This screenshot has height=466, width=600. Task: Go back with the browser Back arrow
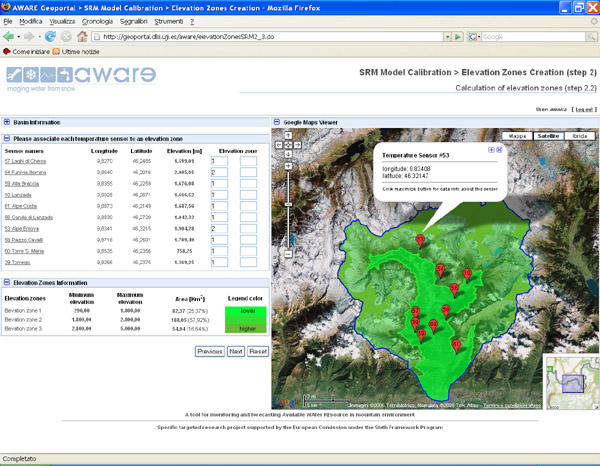(10, 36)
